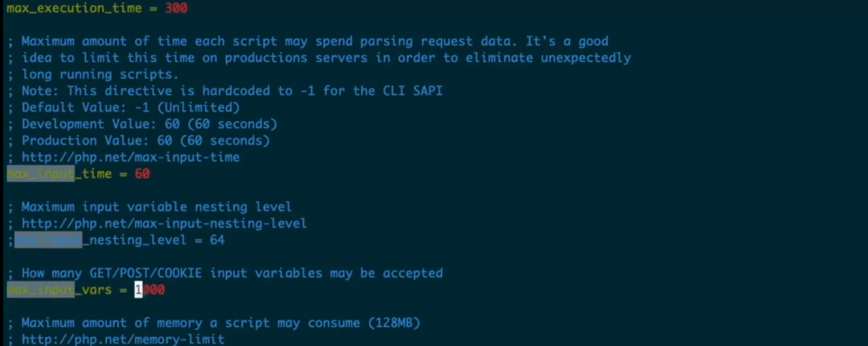Viewport: 868px width, 346px height.
Task: Click the 64 value of max_input_nesting_level
Action: click(x=217, y=240)
